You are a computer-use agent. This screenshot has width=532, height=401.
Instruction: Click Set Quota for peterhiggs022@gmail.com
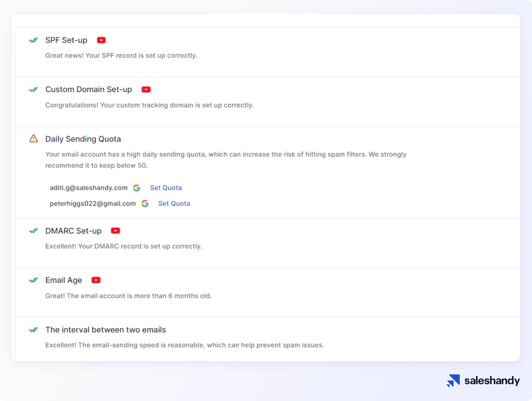174,204
